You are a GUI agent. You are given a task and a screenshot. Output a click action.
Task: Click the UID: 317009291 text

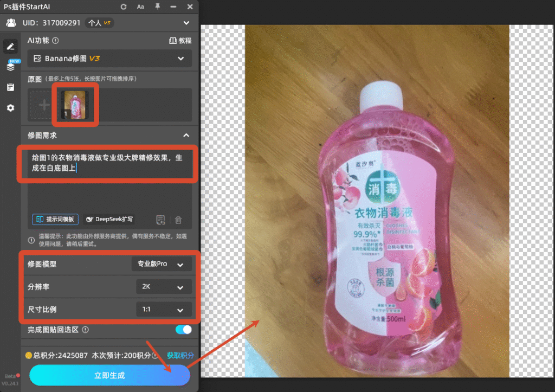click(x=51, y=23)
